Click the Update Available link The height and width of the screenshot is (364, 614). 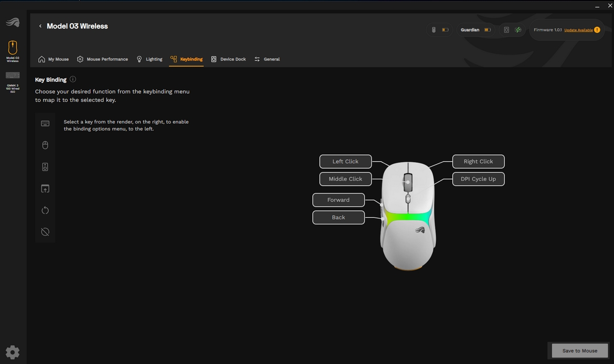578,30
